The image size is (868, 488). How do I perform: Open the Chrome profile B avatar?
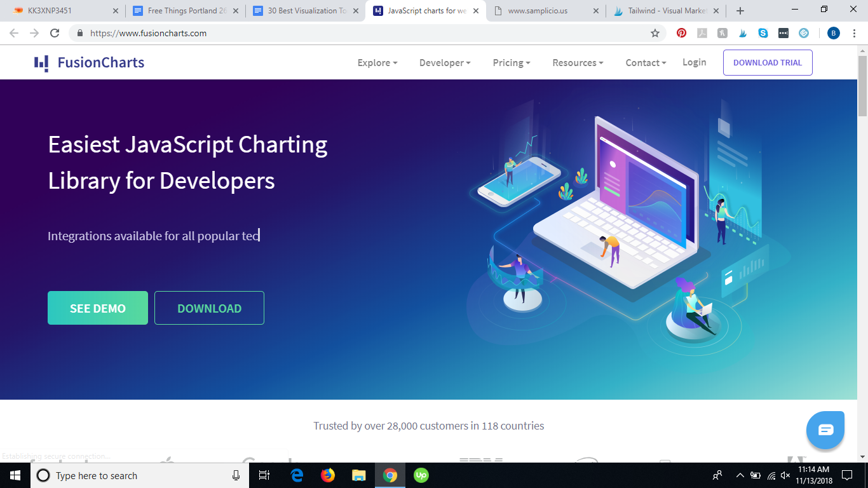point(834,33)
